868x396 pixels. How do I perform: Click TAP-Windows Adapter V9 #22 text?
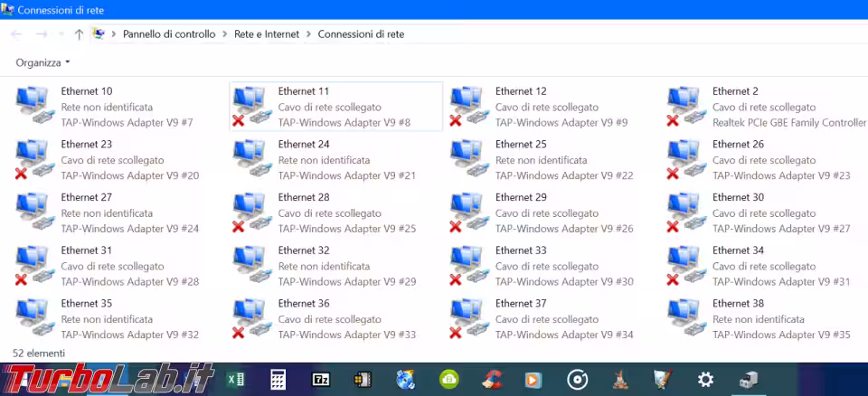tap(564, 175)
